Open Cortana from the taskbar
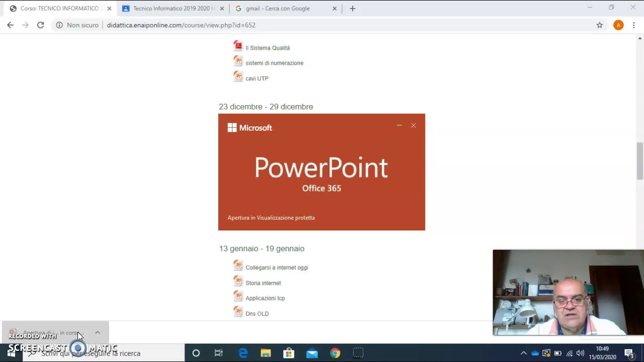The height and width of the screenshot is (362, 644). 196,353
